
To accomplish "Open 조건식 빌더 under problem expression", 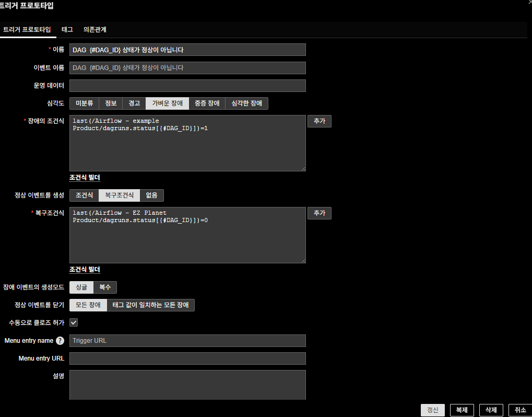I will tap(85, 178).
